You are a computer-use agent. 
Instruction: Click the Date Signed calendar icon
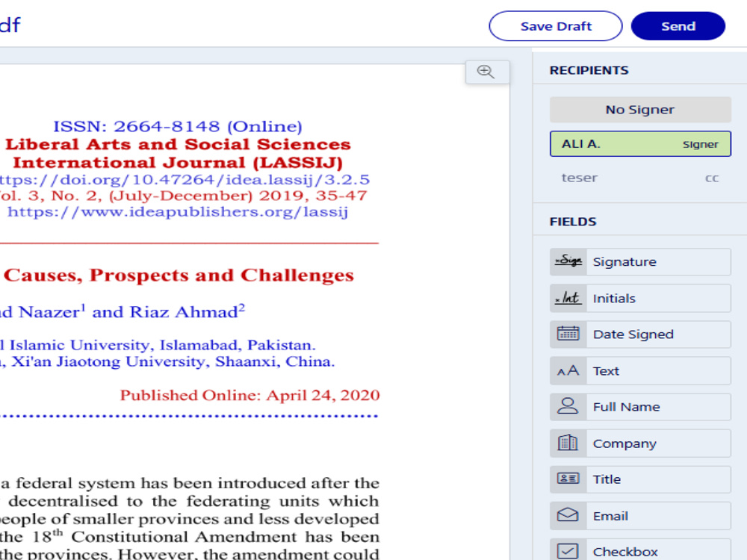(x=568, y=334)
